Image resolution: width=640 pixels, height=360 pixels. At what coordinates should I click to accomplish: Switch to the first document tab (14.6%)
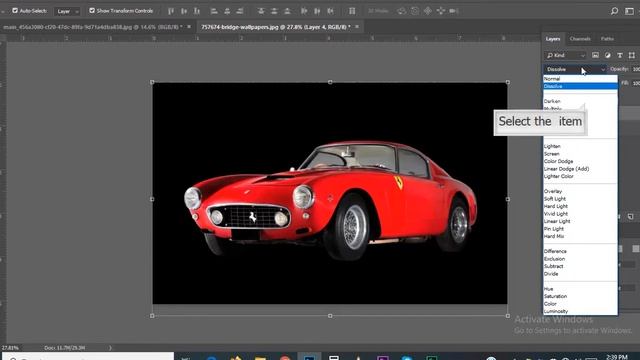[x=93, y=27]
